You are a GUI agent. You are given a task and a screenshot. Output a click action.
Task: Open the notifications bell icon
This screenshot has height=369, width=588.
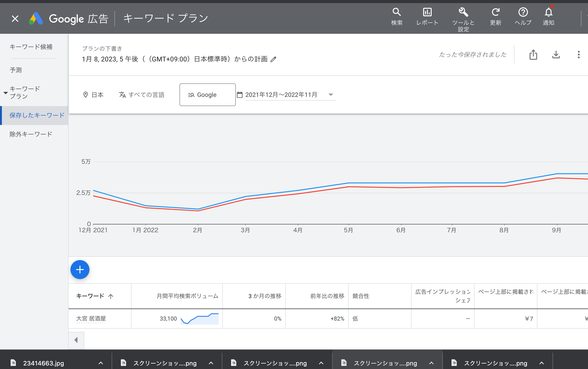(x=549, y=12)
